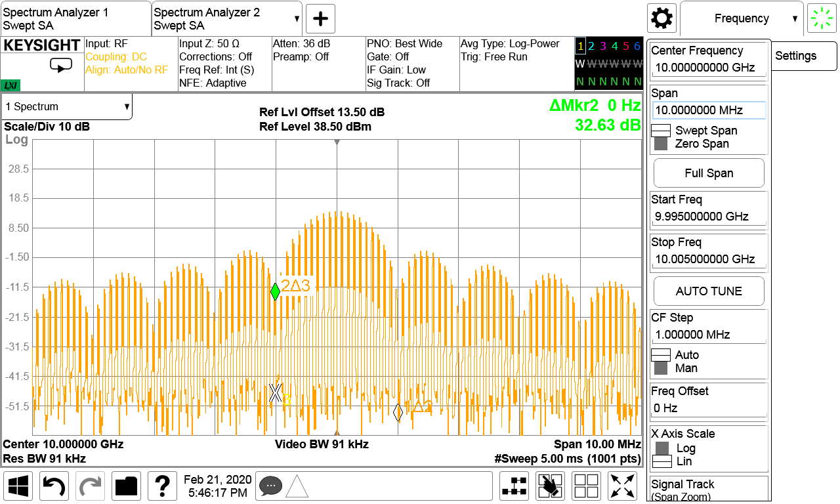Edit the Freq Offset field

pyautogui.click(x=708, y=408)
